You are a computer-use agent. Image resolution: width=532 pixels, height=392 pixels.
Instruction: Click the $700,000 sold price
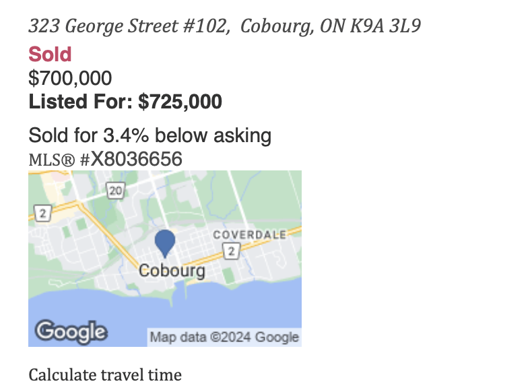click(70, 78)
